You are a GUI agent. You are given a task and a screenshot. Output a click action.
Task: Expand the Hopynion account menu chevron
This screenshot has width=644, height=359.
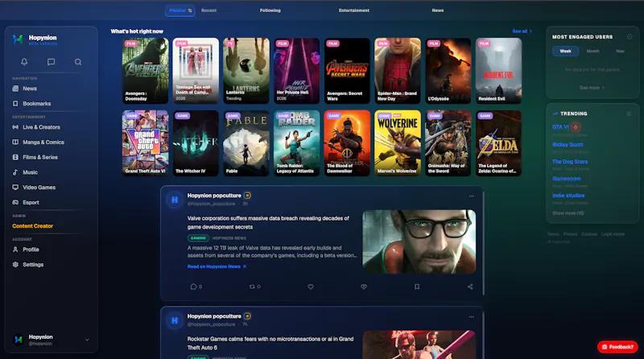pos(87,340)
